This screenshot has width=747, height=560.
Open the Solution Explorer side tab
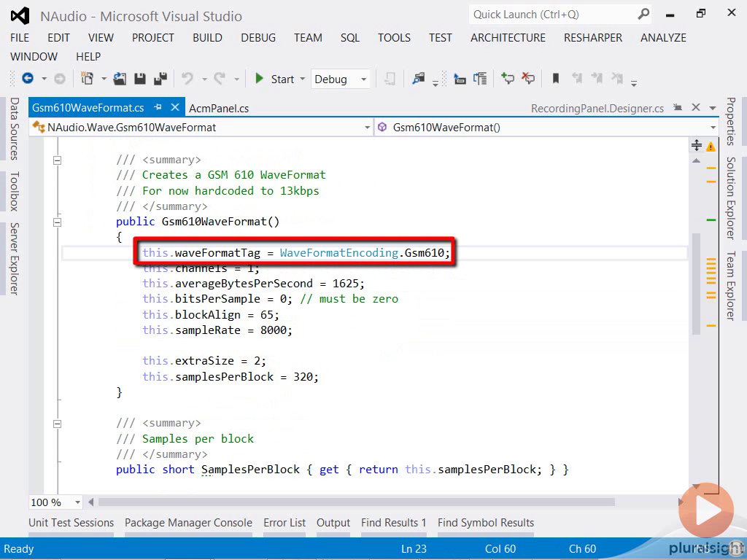click(x=730, y=198)
